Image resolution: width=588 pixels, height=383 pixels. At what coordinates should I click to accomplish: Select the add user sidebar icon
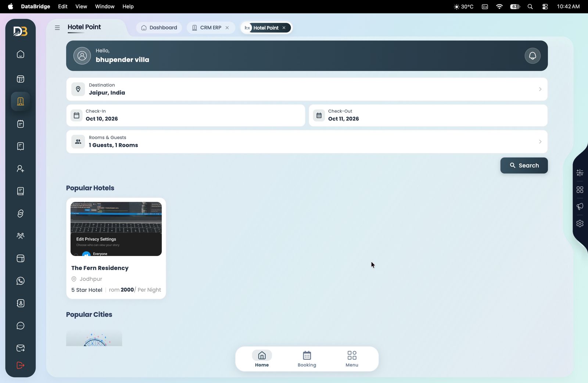(21, 169)
